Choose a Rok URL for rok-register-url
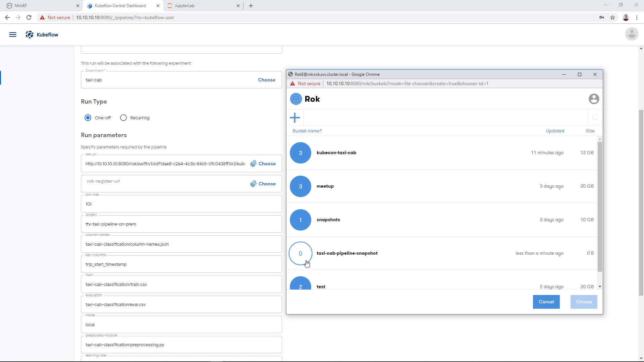This screenshot has width=644, height=362. coord(263,184)
